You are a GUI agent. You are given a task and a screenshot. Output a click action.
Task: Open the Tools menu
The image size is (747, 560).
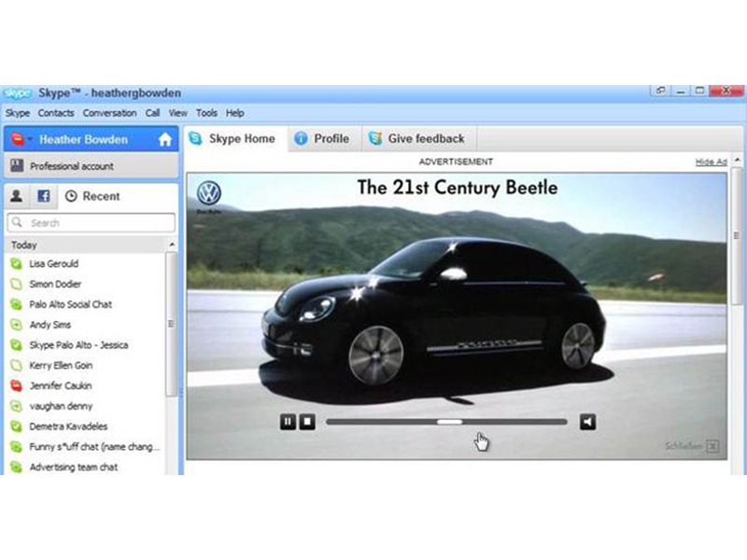[x=206, y=113]
